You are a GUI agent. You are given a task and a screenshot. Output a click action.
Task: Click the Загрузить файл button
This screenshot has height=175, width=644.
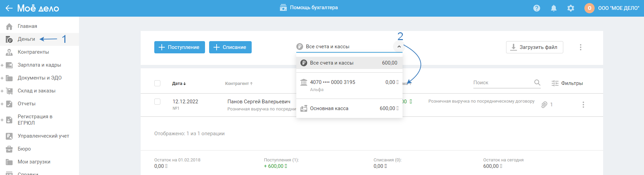point(534,47)
